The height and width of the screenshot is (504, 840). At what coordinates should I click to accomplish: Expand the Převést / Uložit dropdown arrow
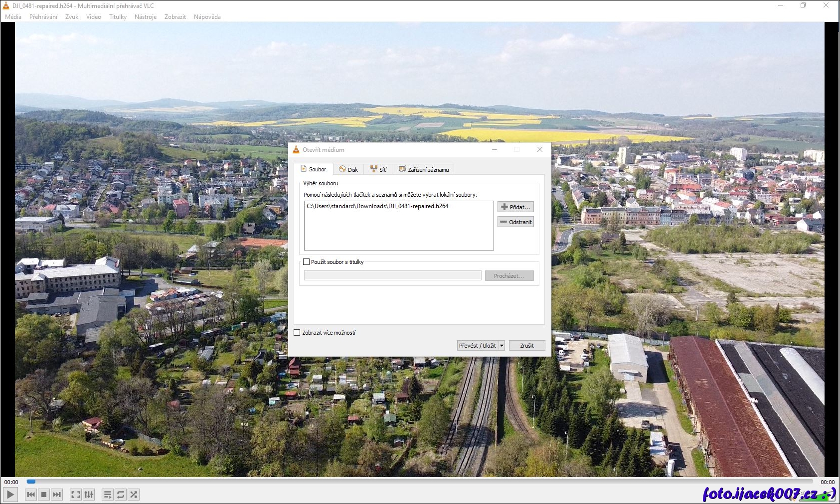point(502,346)
